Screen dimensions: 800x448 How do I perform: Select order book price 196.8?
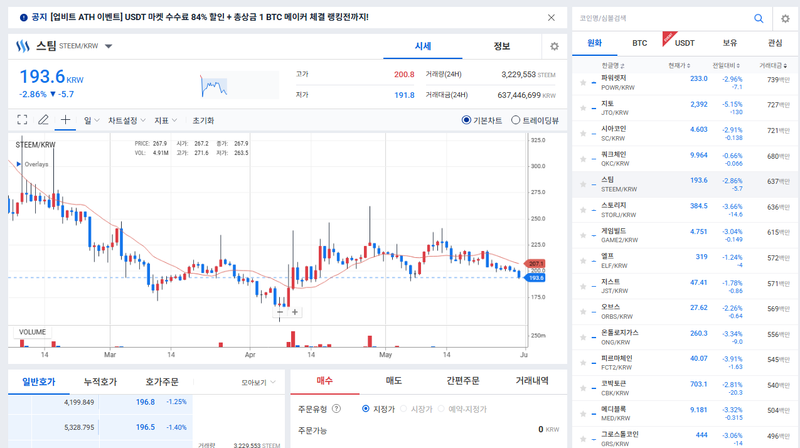tap(145, 402)
